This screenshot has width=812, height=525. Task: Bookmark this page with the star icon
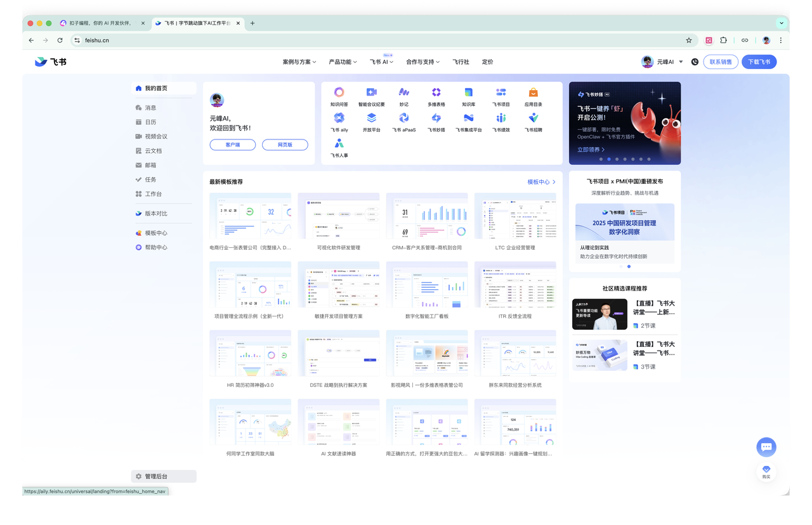click(689, 40)
